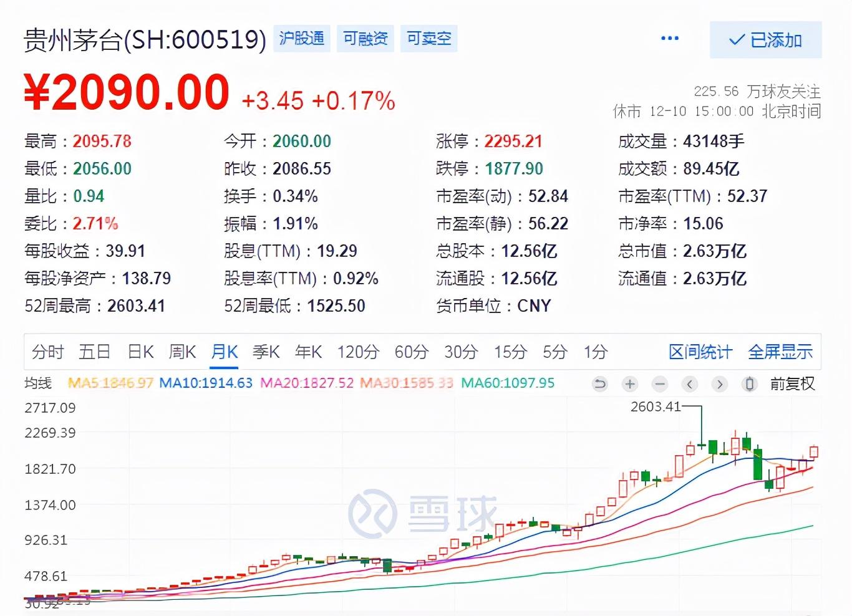Image resolution: width=852 pixels, height=616 pixels.
Task: Click the 贵州茅台(SH:600519) stock title
Action: 145,40
